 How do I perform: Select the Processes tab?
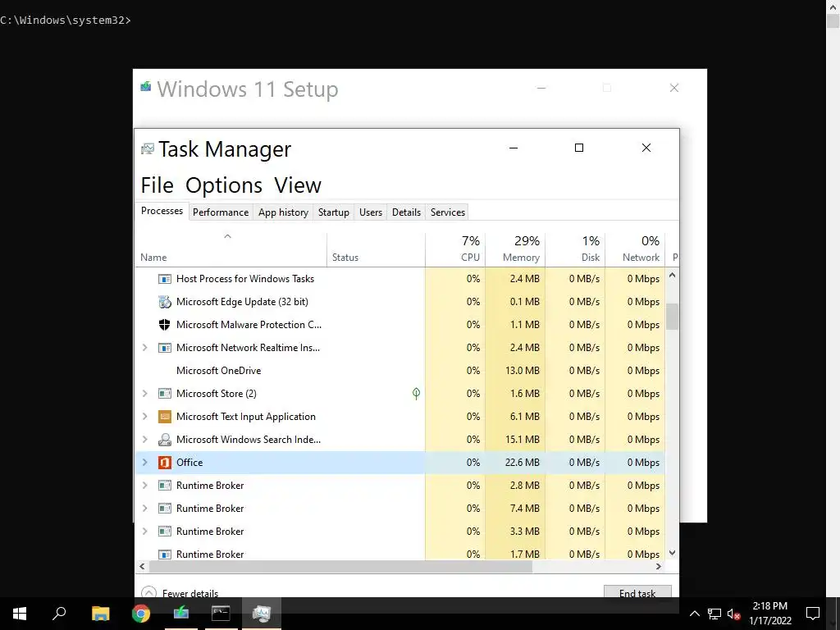pyautogui.click(x=162, y=211)
